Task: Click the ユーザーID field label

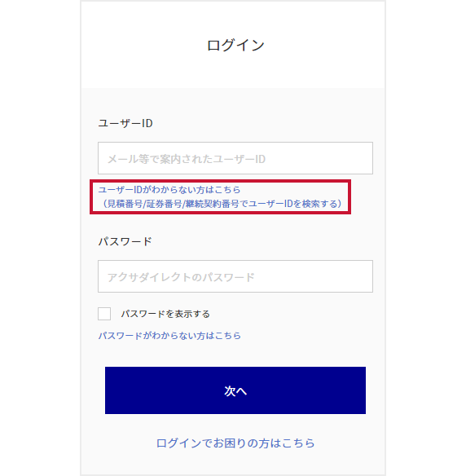Action: click(x=125, y=123)
